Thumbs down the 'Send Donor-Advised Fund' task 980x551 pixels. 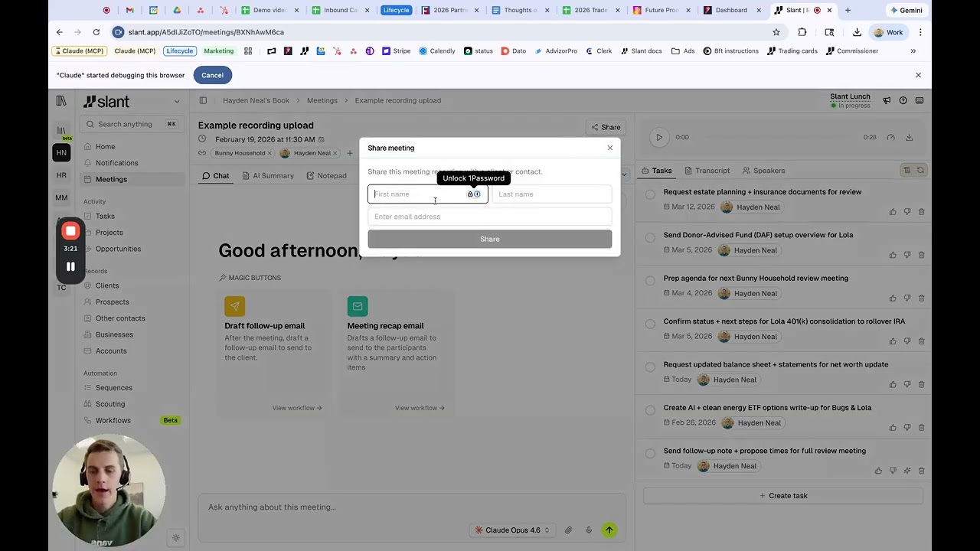click(907, 255)
